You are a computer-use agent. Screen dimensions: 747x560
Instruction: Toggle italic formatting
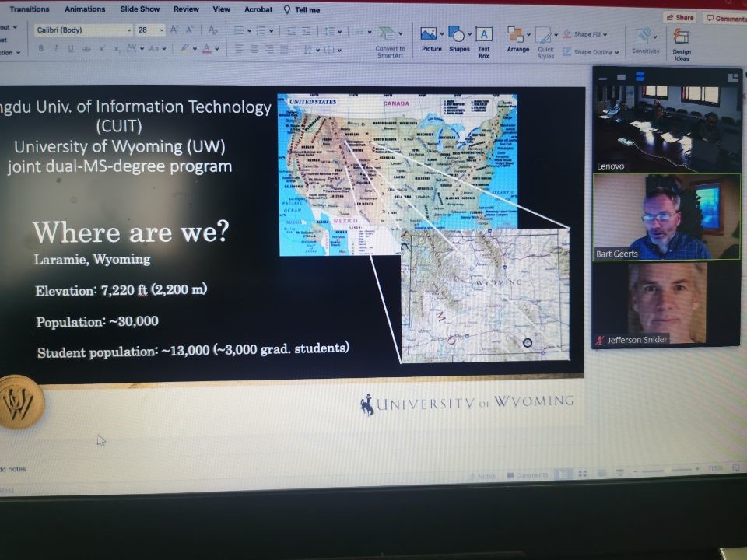tap(56, 48)
